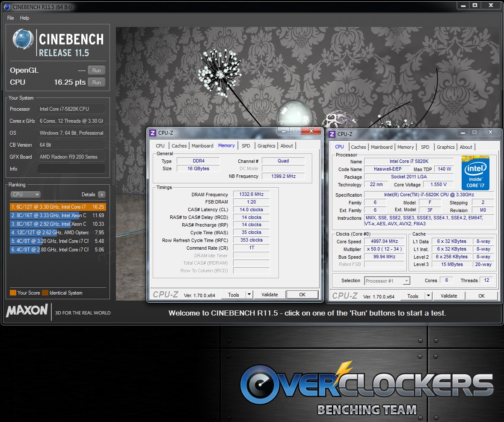Click the CAS# Latency 14.0 clocks value
Image resolution: width=504 pixels, height=422 pixels.
coord(251,210)
